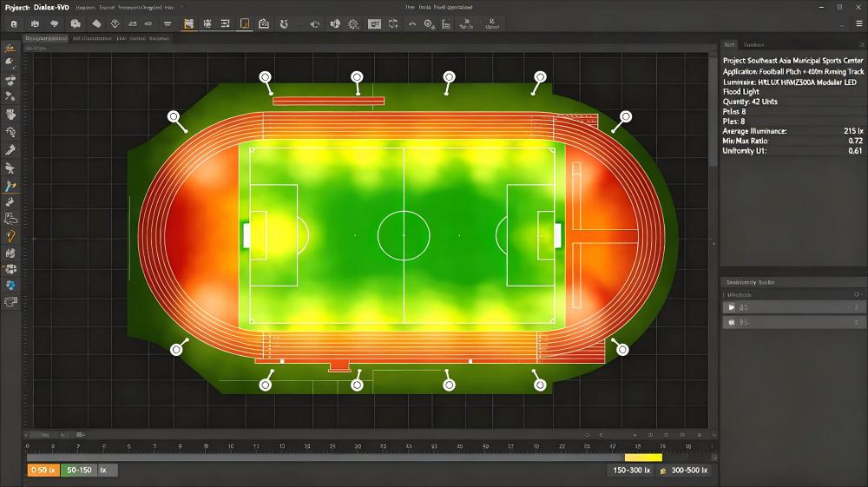Viewport: 868px width, 487px height.
Task: Click the 150-300 lx legend entry
Action: (x=631, y=471)
